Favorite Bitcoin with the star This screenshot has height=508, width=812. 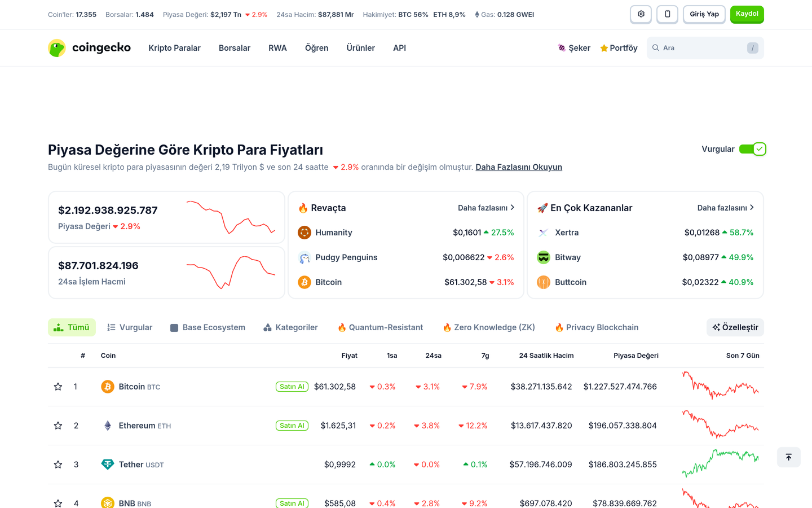tap(58, 387)
